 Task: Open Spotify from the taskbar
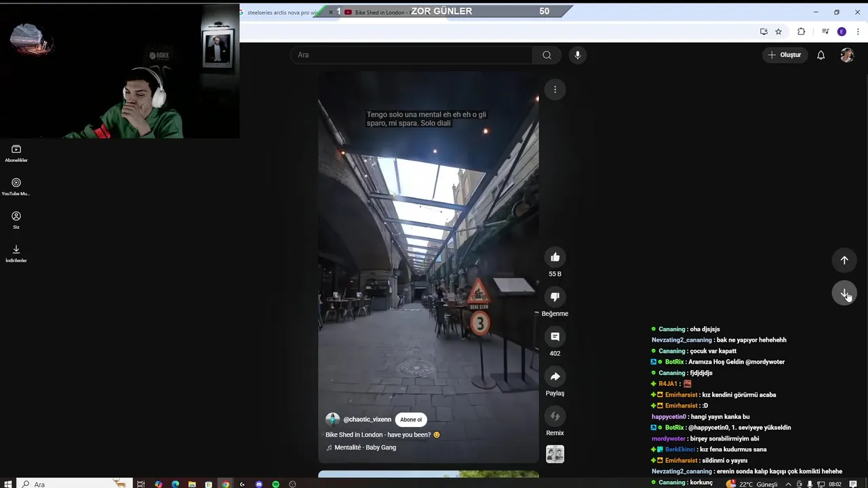tap(276, 484)
